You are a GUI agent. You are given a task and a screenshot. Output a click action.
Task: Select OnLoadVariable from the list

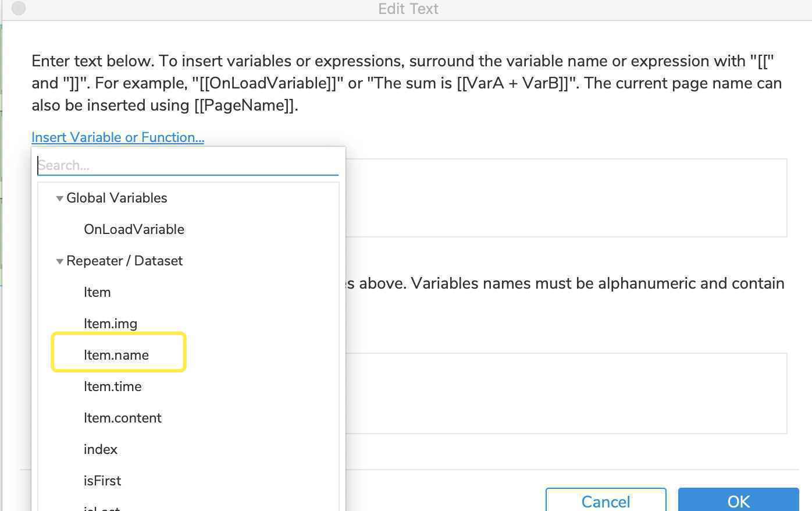tap(134, 229)
